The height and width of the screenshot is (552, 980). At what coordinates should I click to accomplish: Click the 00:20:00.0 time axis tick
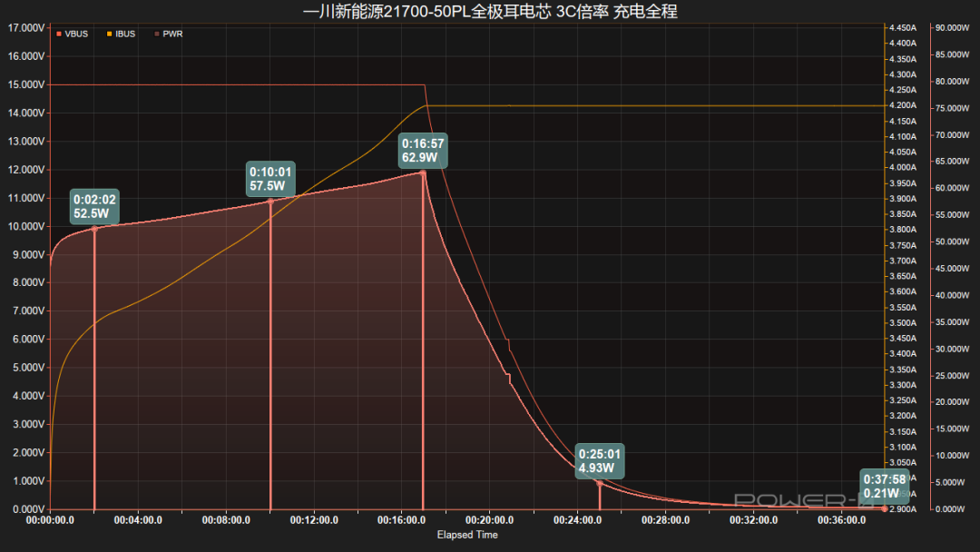point(489,520)
